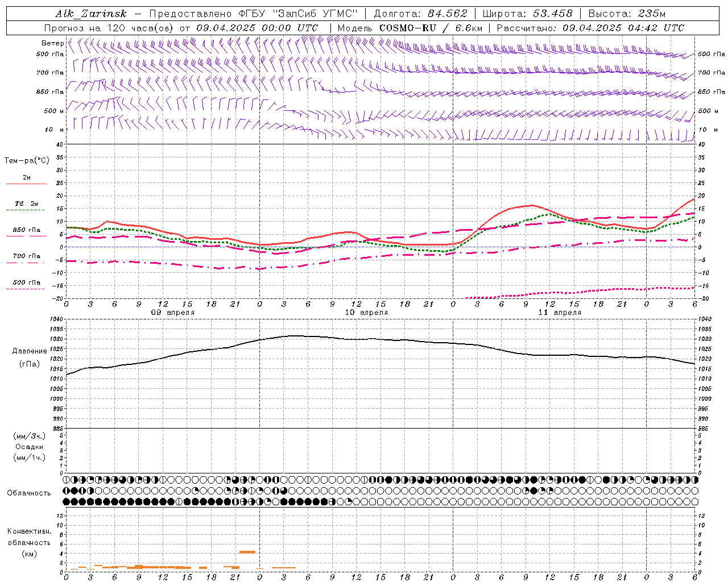Image resolution: width=728 pixels, height=582 pixels.
Task: Click the 'Конвективн.' convective cloud label
Action: (x=29, y=531)
